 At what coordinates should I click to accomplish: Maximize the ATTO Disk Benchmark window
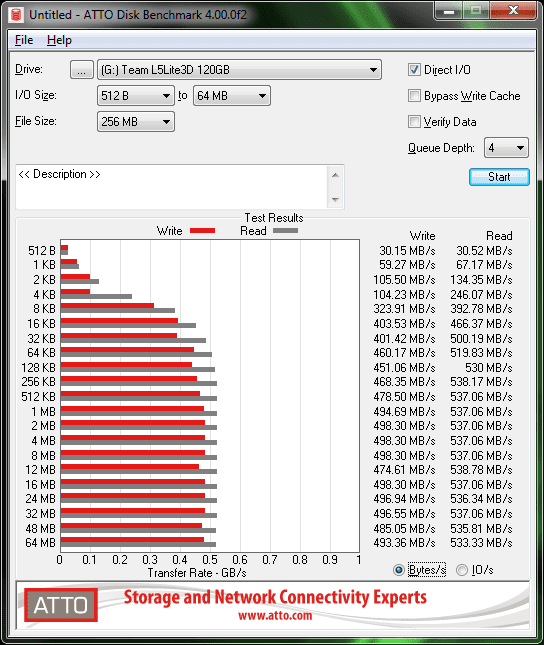pyautogui.click(x=476, y=11)
